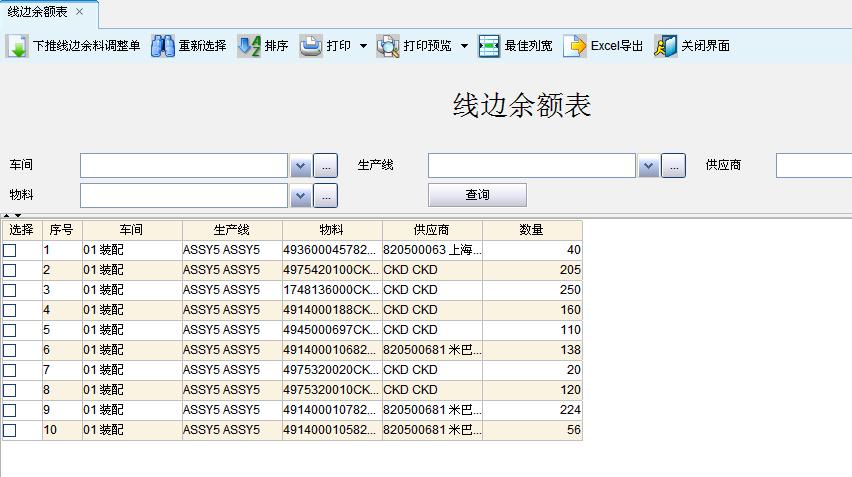Click into the 供应商 input field
Viewport: 852px width, 477px height.
pos(814,166)
